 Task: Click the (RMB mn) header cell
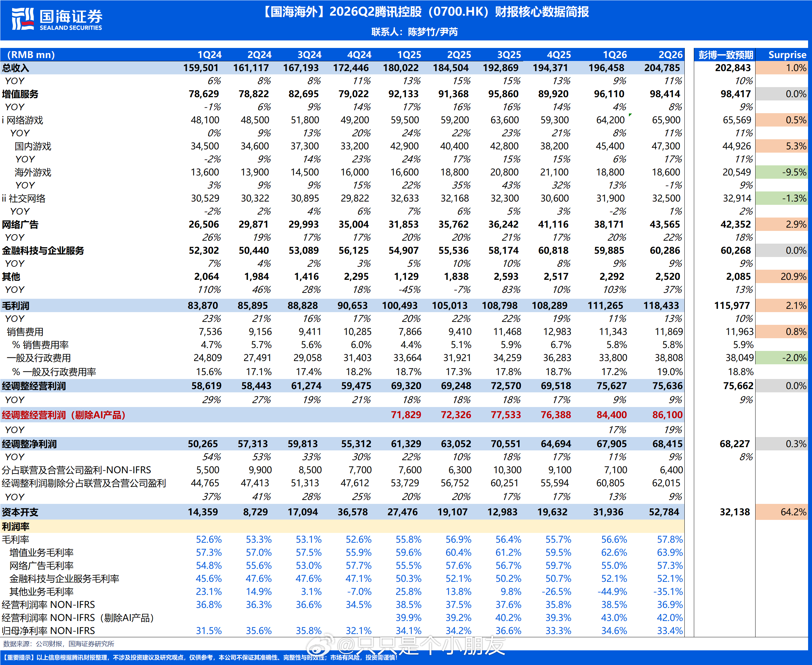pyautogui.click(x=31, y=55)
